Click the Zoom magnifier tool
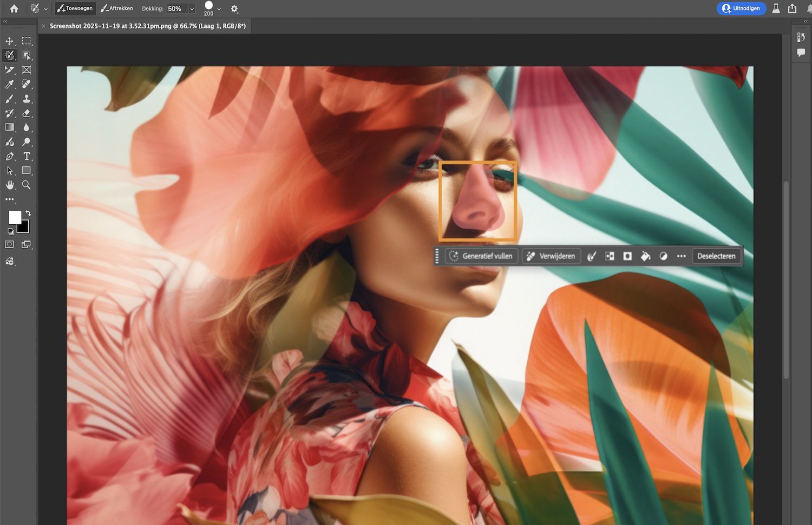Image resolution: width=812 pixels, height=525 pixels. tap(26, 185)
